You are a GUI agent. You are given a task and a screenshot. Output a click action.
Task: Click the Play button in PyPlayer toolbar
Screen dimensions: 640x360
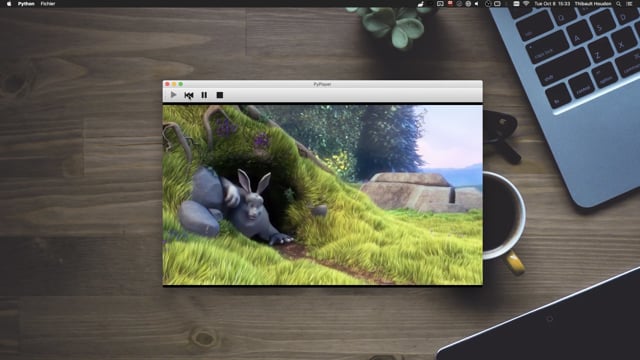pos(173,95)
